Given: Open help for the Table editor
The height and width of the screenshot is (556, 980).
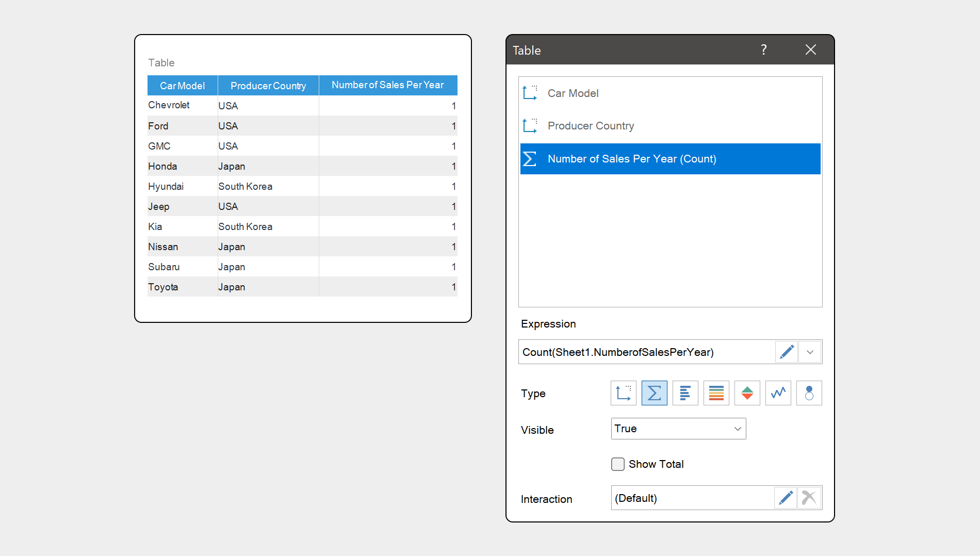Looking at the screenshot, I should pyautogui.click(x=763, y=50).
